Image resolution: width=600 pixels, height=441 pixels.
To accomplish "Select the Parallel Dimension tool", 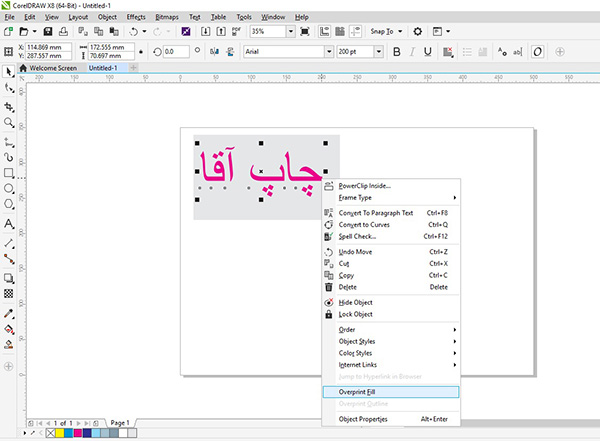I will 9,243.
